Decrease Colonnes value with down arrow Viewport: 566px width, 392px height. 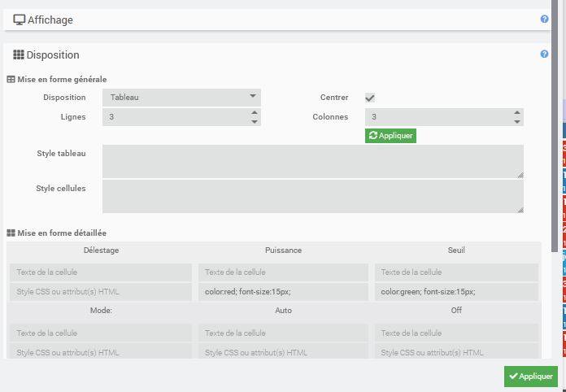(x=517, y=122)
